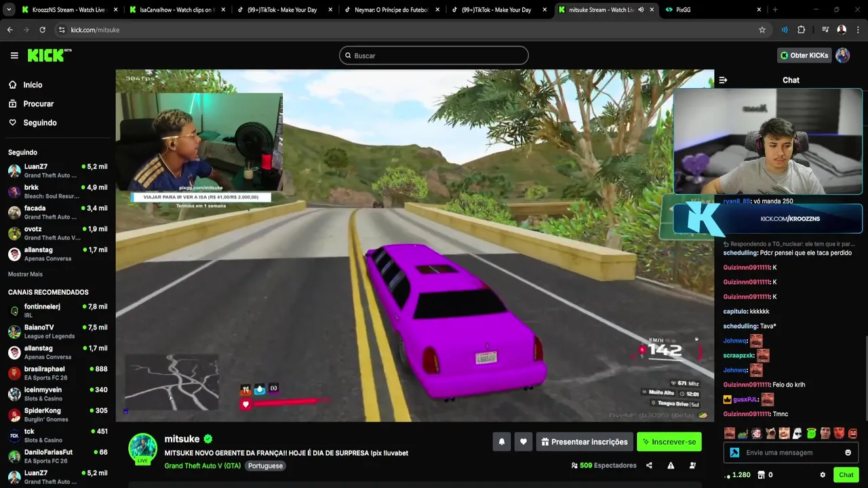Click the notification bell under the stream

coord(502,442)
